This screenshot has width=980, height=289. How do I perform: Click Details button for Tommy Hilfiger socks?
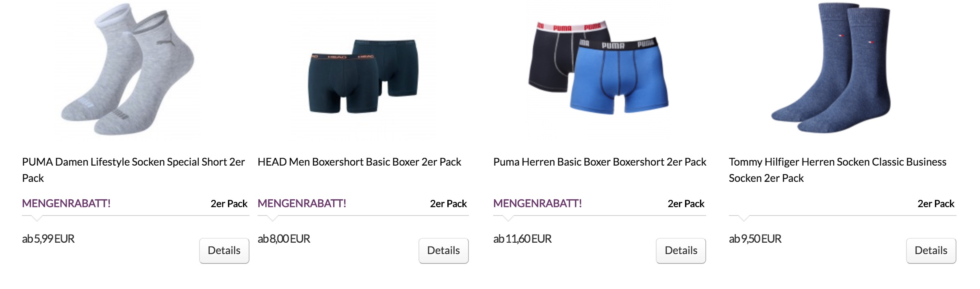tap(931, 250)
